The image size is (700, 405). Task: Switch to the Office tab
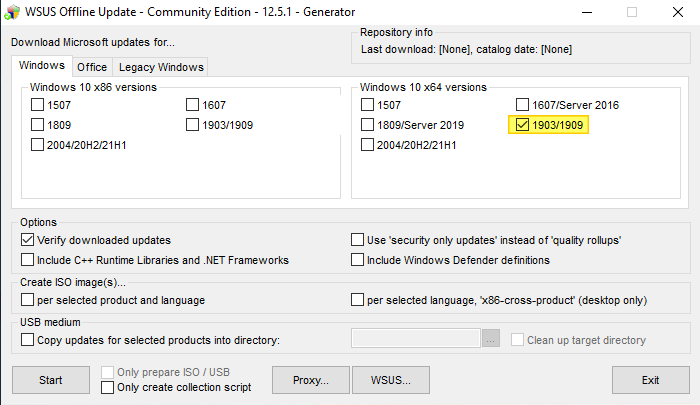[x=92, y=67]
